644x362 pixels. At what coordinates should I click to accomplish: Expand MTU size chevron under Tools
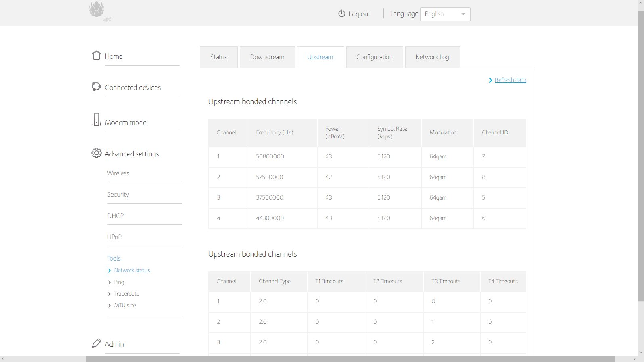coord(109,306)
